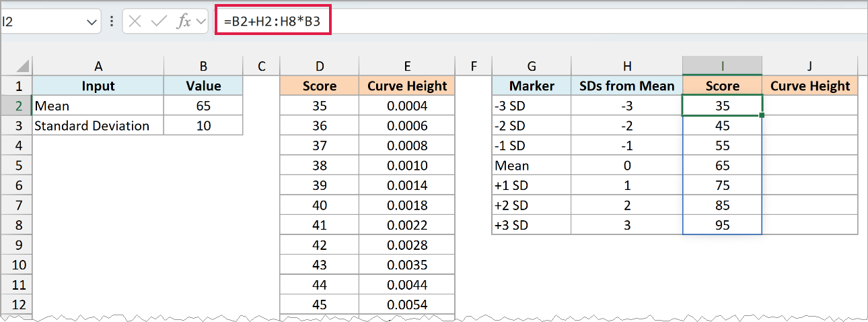Select score 75 in column I
The image size is (868, 322).
pos(723,185)
